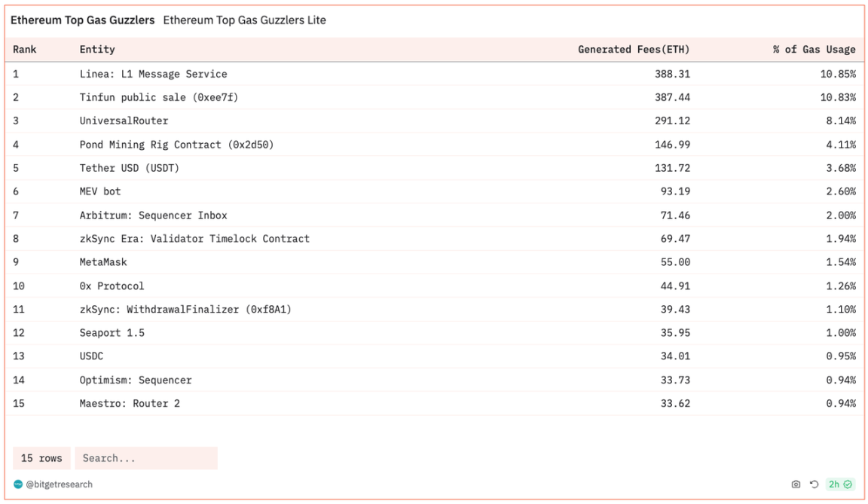This screenshot has height=504, width=868.
Task: Click the UniversalRouter entity cell
Action: point(124,121)
